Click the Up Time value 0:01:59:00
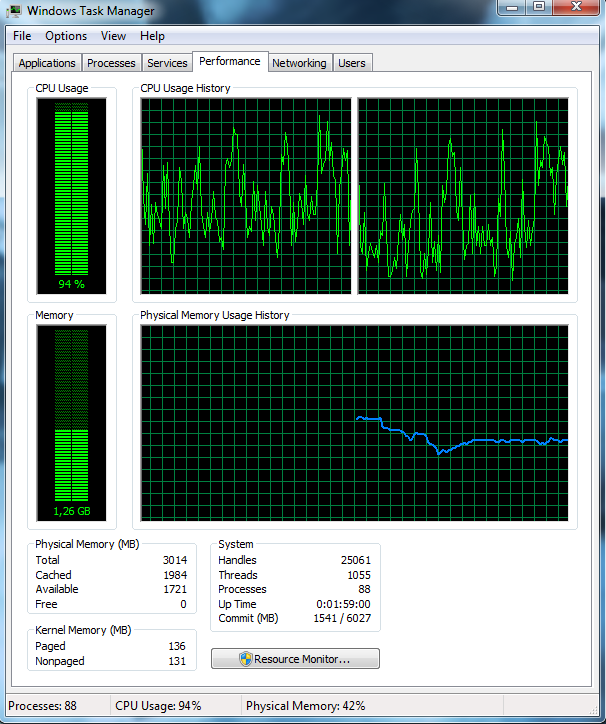Viewport: 606px width, 724px height. tap(343, 604)
